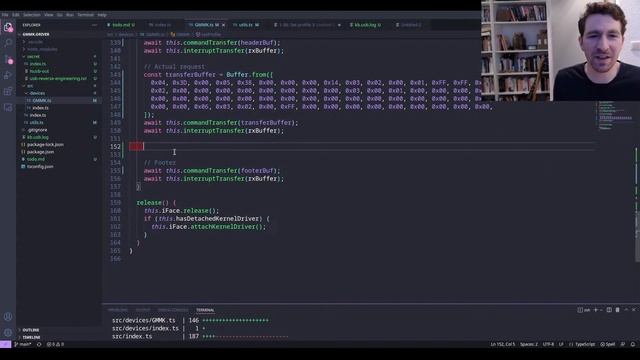Open .gitignore in the explorer tree
Image resolution: width=640 pixels, height=360 pixels.
[x=37, y=130]
